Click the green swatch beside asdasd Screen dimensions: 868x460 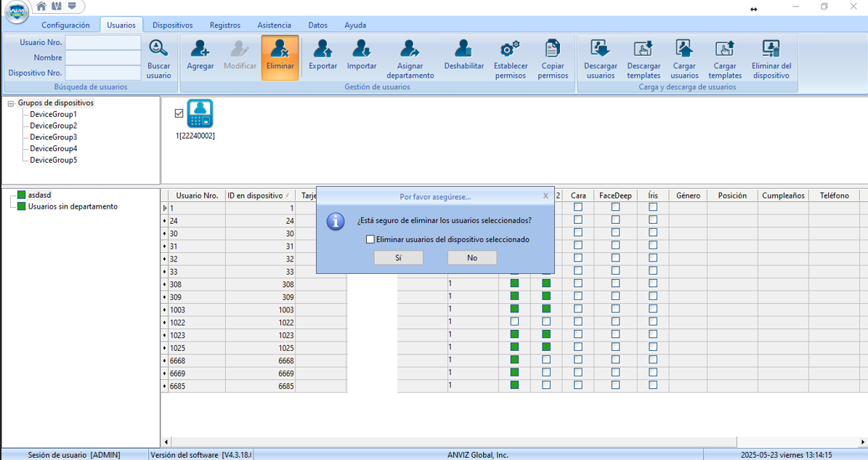[x=22, y=195]
